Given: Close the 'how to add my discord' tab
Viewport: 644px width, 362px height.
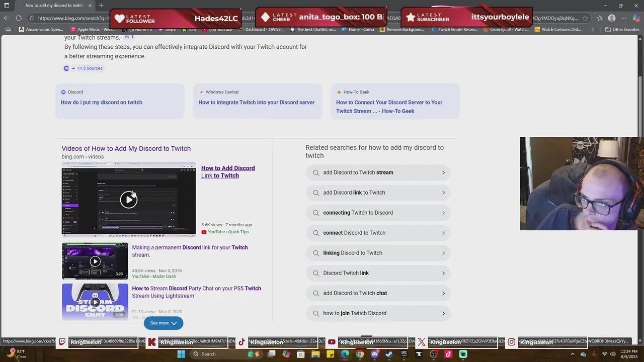Looking at the screenshot, I should (x=90, y=5).
